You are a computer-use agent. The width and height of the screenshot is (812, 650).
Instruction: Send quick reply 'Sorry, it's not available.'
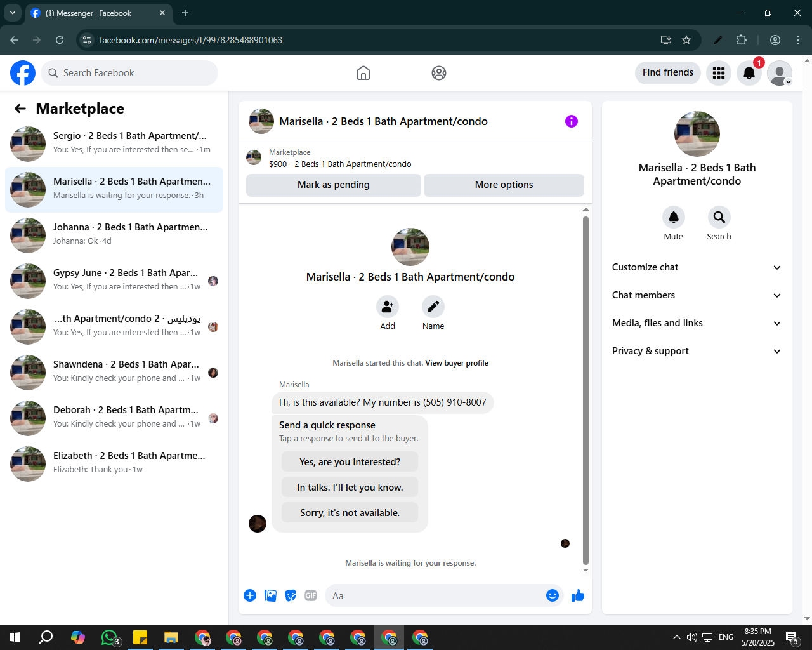point(350,512)
